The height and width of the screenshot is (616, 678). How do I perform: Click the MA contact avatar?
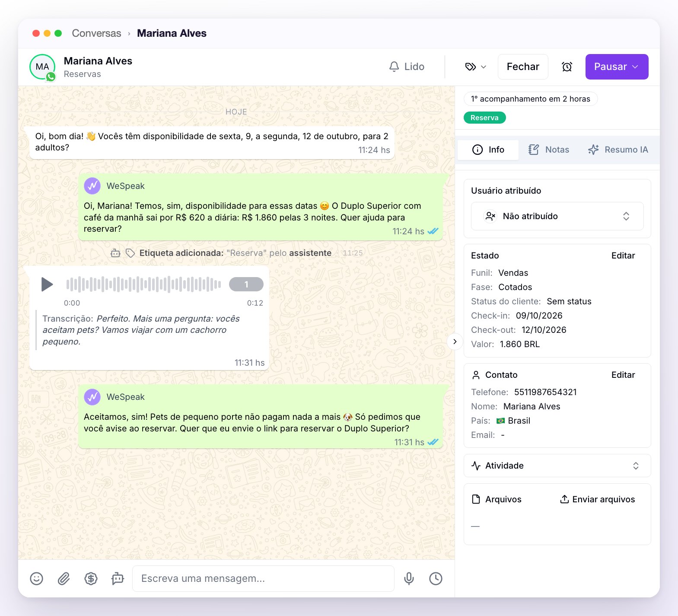42,67
